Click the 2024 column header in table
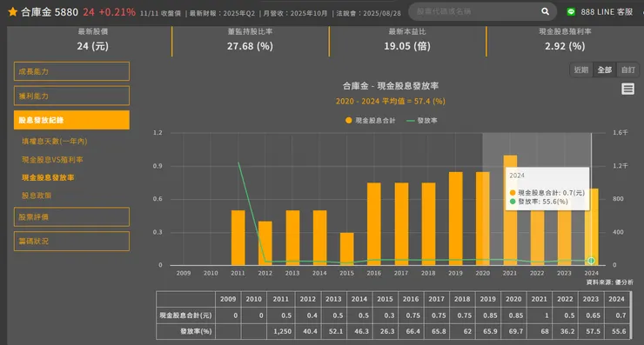The width and height of the screenshot is (644, 345). pyautogui.click(x=616, y=299)
